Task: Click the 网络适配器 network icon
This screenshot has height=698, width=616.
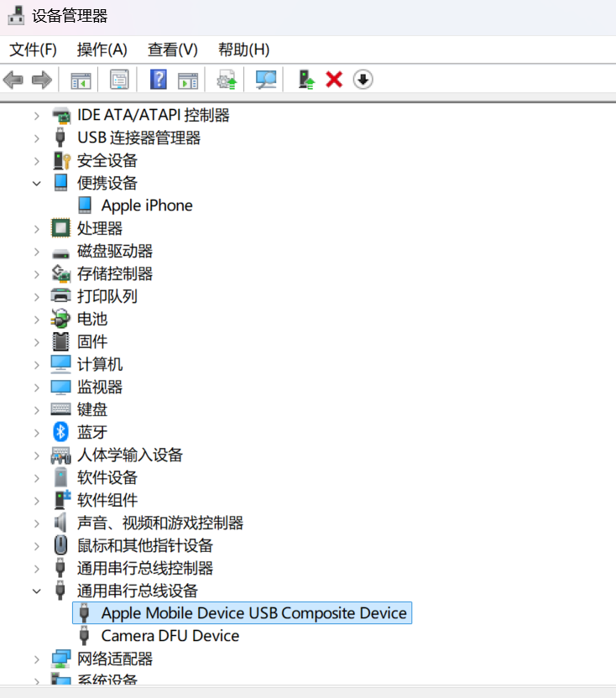Action: pos(60,659)
